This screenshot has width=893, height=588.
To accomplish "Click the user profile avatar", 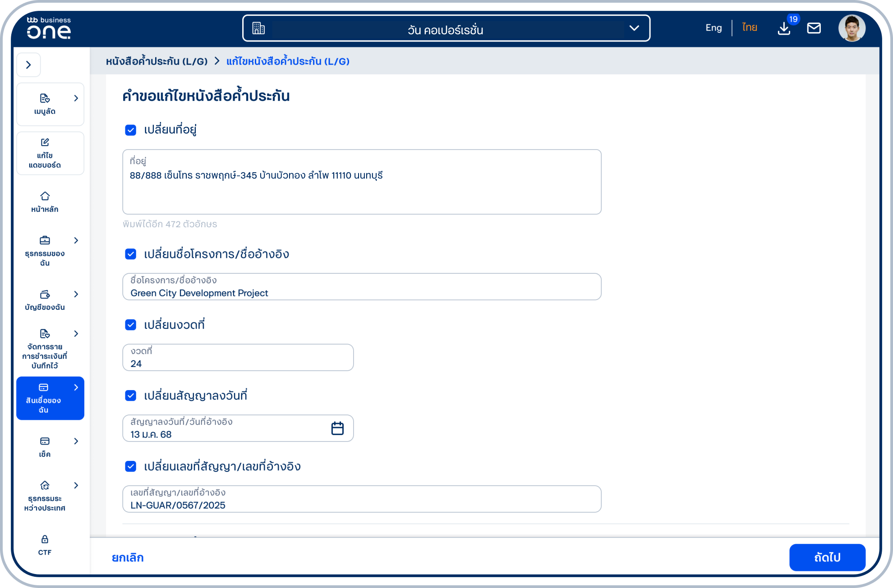I will point(852,28).
